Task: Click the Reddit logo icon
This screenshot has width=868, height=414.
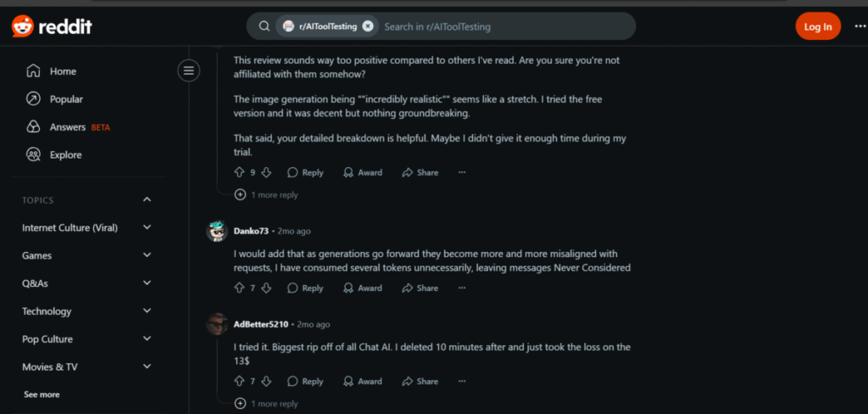Action: (22, 26)
